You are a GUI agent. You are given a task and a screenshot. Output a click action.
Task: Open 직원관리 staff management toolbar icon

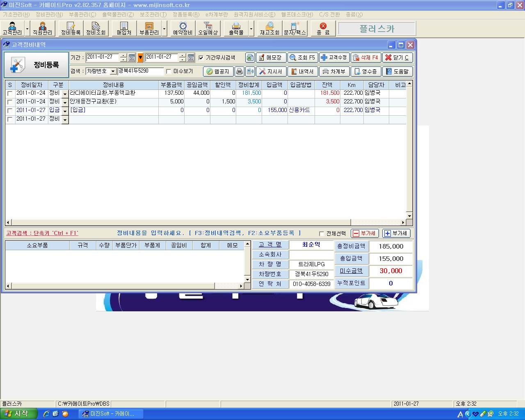pos(43,29)
